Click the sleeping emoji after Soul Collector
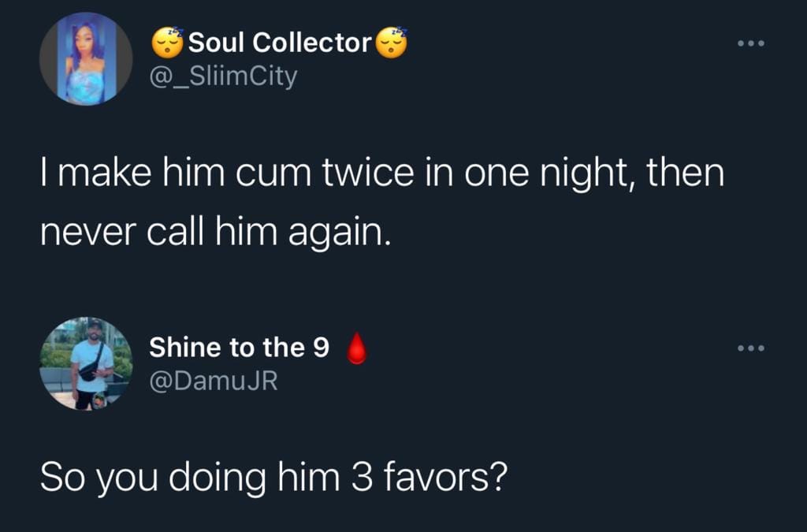Viewport: 807px width, 532px height. coord(392,43)
